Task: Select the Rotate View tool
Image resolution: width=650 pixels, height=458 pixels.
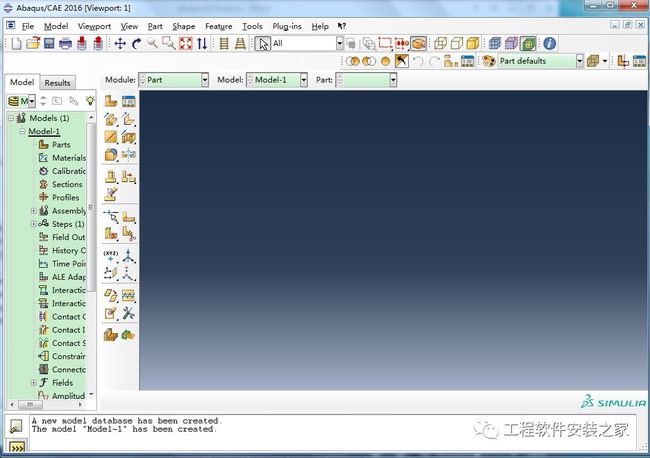Action: pos(136,43)
